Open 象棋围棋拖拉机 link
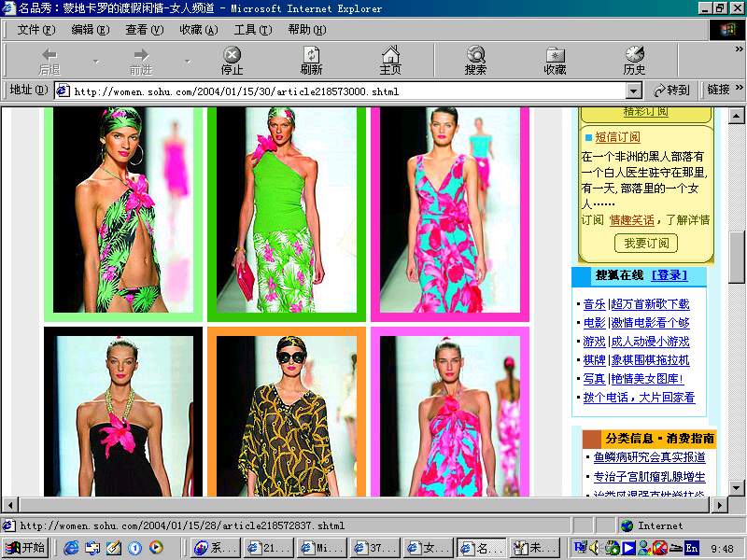This screenshot has height=560, width=747. click(x=650, y=360)
